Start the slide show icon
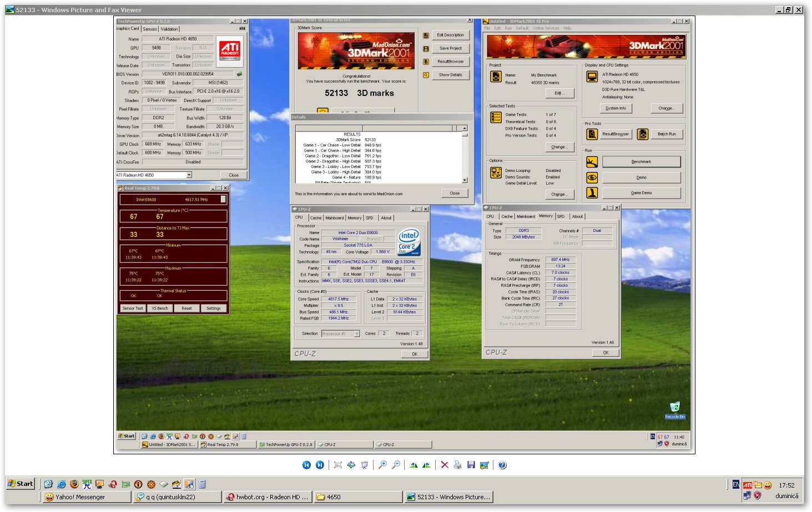This screenshot has width=812, height=512. [x=364, y=465]
